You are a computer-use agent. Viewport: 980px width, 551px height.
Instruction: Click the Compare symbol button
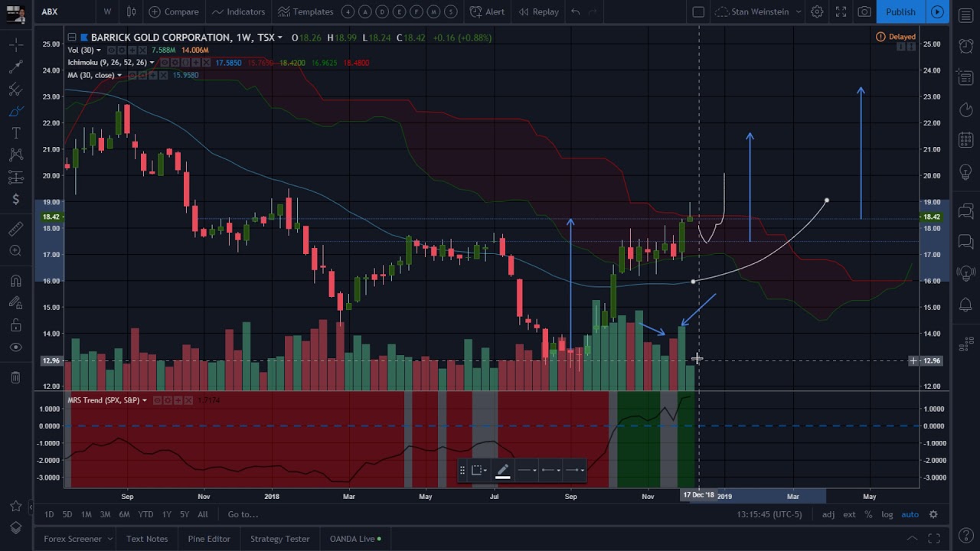(x=174, y=11)
